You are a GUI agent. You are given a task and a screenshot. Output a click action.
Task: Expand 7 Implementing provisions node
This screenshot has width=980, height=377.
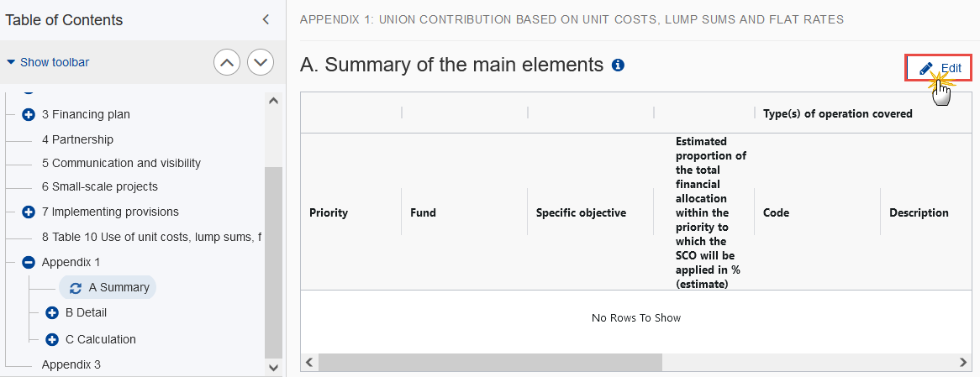(28, 212)
